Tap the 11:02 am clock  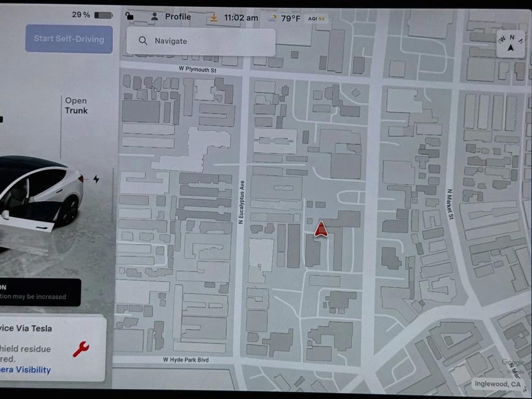click(241, 18)
